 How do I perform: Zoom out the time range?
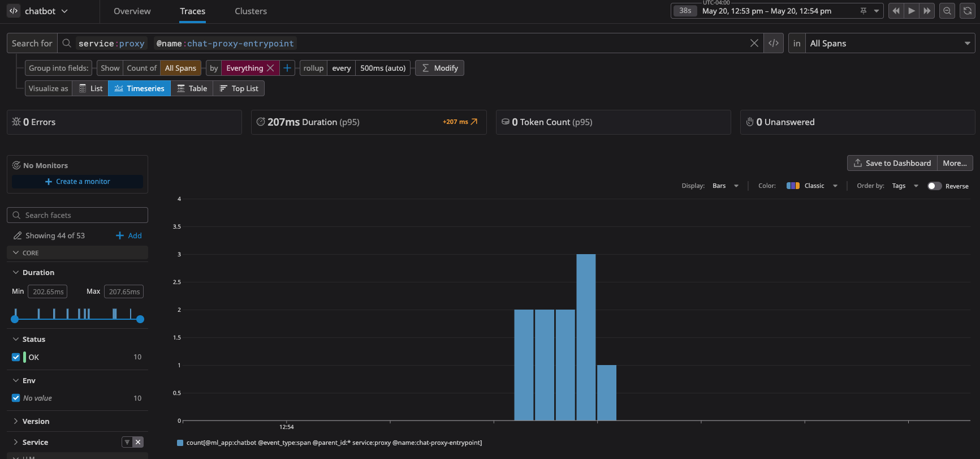pyautogui.click(x=947, y=11)
